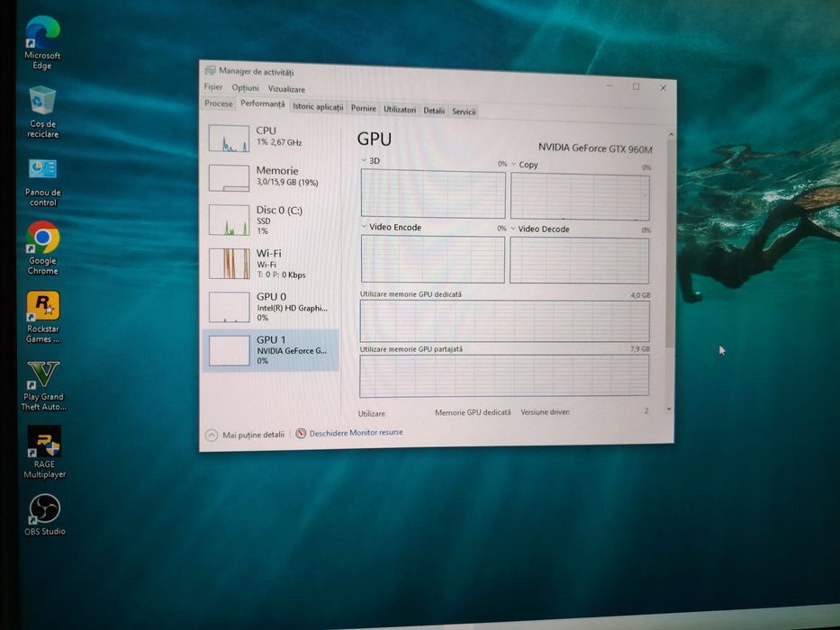Open the Fișier menu
The width and height of the screenshot is (840, 630).
212,86
